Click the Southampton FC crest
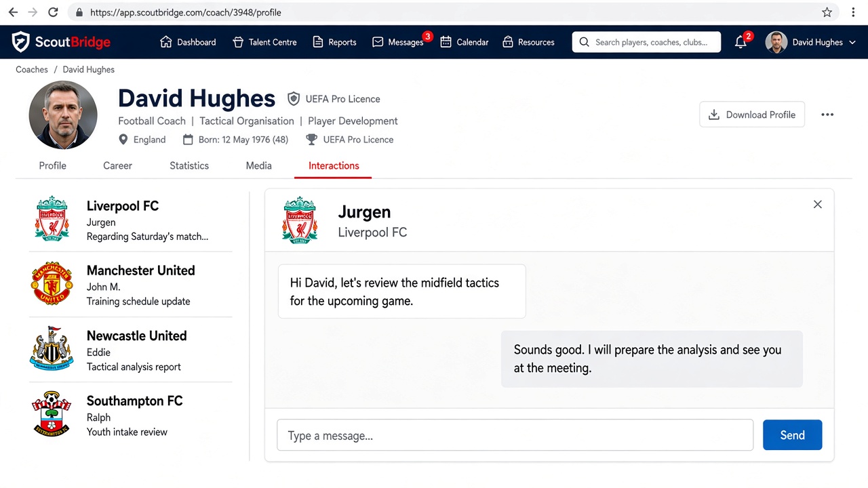 tap(52, 413)
